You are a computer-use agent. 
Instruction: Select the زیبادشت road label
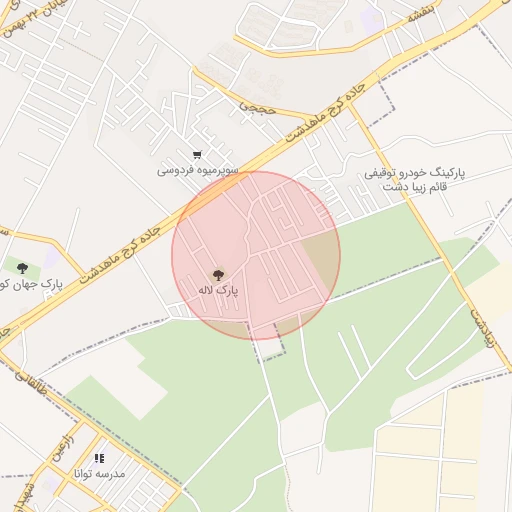click(x=482, y=328)
